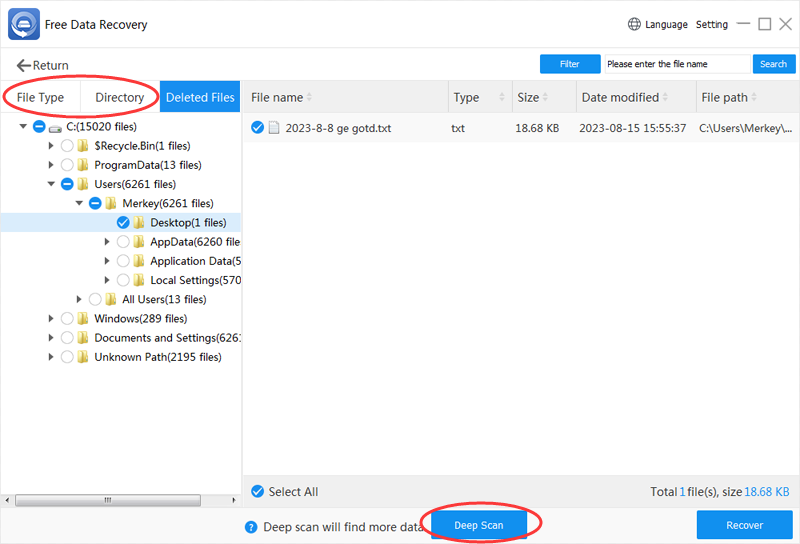
Task: Switch to the Directory tab
Action: coord(119,98)
